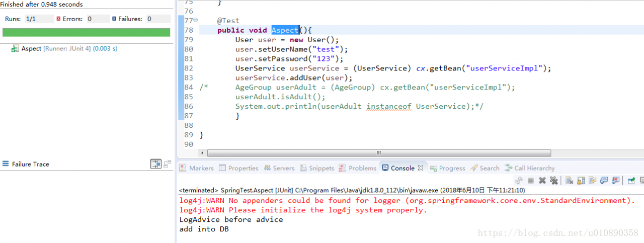
Task: Click line number 89 in gutter
Action: tap(189, 135)
